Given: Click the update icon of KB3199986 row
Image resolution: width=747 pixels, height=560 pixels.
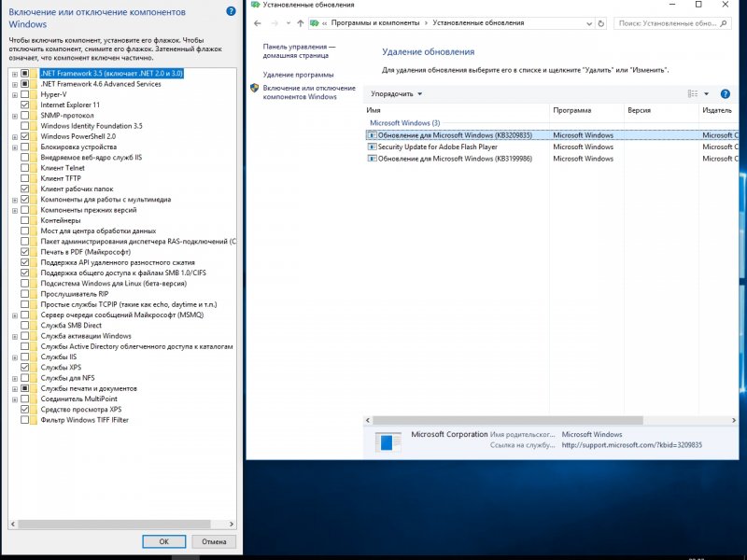Looking at the screenshot, I should (372, 159).
